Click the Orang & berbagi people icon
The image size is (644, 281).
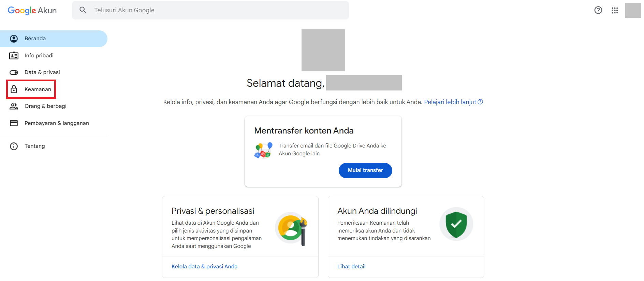click(x=14, y=106)
